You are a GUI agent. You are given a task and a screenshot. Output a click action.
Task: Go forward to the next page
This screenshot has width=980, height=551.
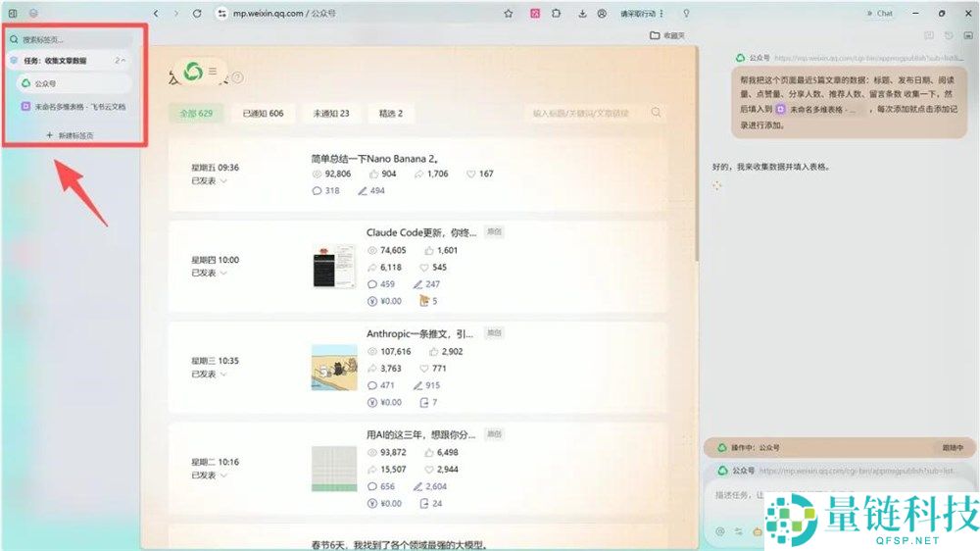pyautogui.click(x=176, y=13)
